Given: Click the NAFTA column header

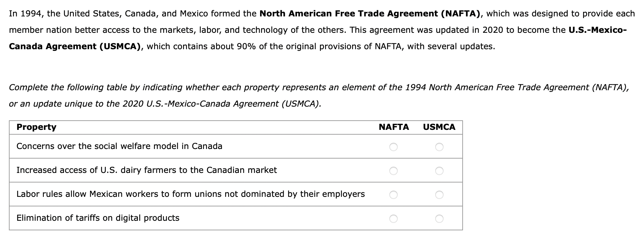Looking at the screenshot, I should (x=393, y=127).
